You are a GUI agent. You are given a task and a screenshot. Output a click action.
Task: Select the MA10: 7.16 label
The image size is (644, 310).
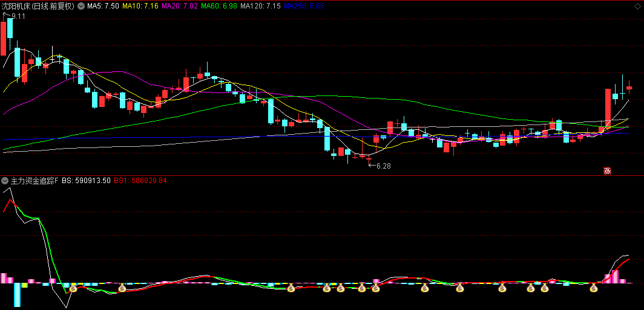tap(140, 6)
